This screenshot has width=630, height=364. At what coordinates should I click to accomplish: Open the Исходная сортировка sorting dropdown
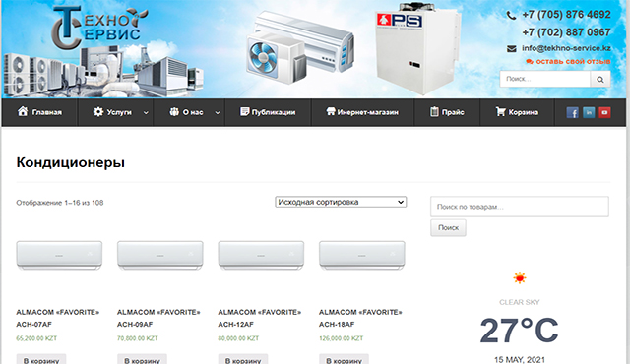tap(341, 202)
